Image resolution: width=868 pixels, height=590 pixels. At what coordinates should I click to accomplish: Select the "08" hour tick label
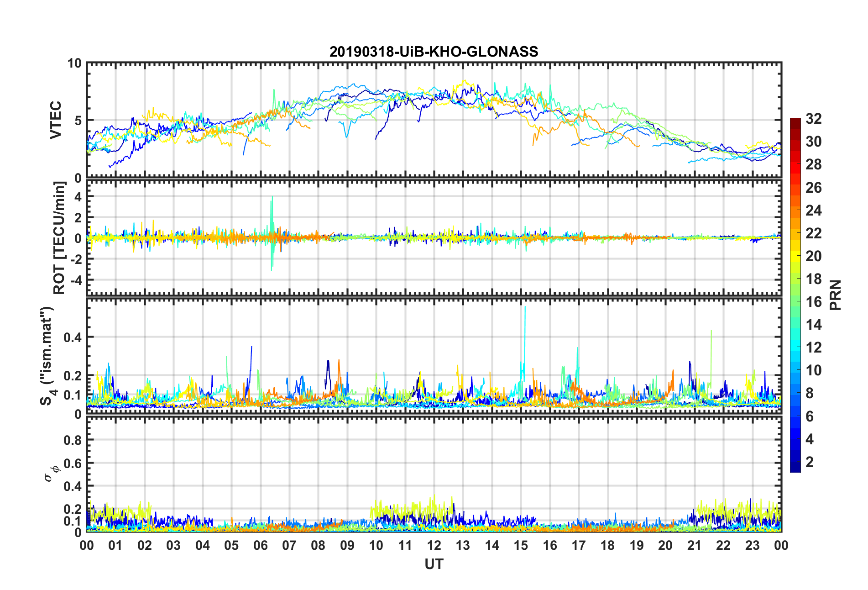point(318,545)
